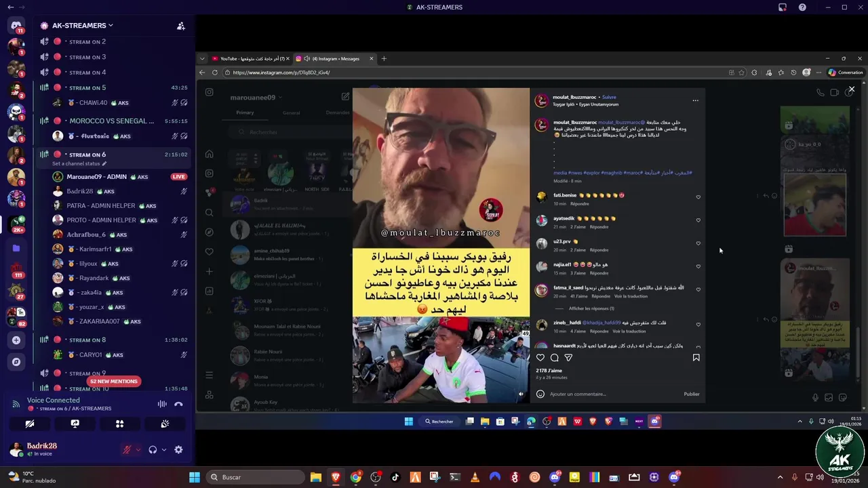Click Publier to post comment
The image size is (868, 488).
(692, 394)
